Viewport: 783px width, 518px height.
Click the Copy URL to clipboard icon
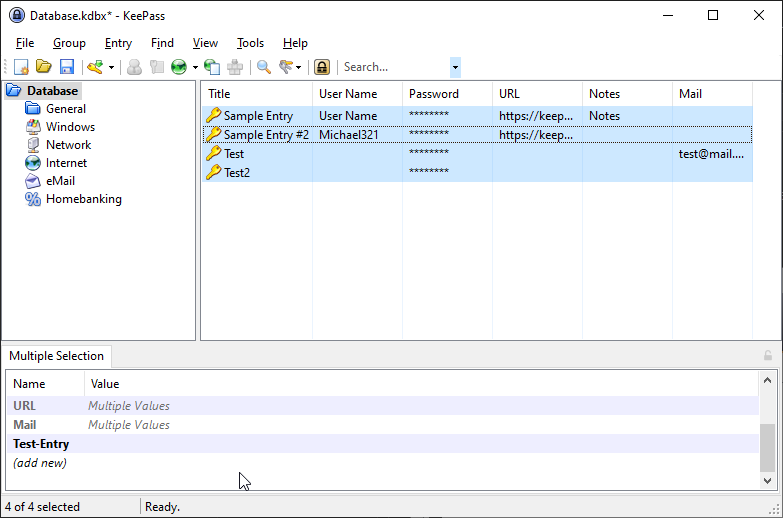point(212,67)
